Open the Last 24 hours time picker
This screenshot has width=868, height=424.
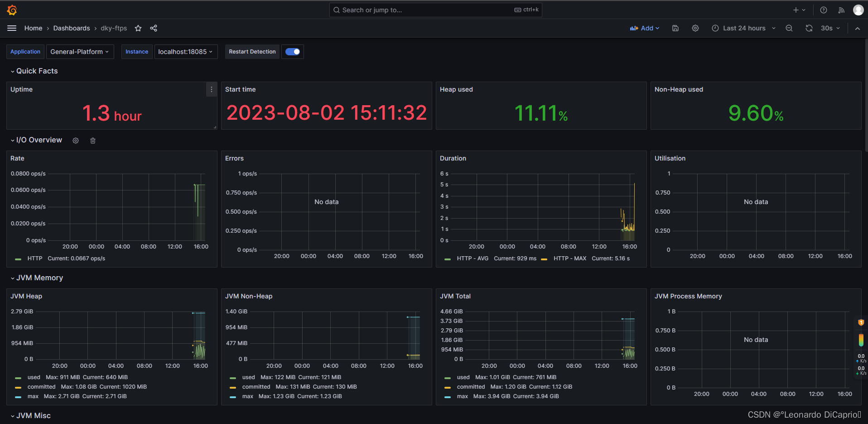(743, 28)
